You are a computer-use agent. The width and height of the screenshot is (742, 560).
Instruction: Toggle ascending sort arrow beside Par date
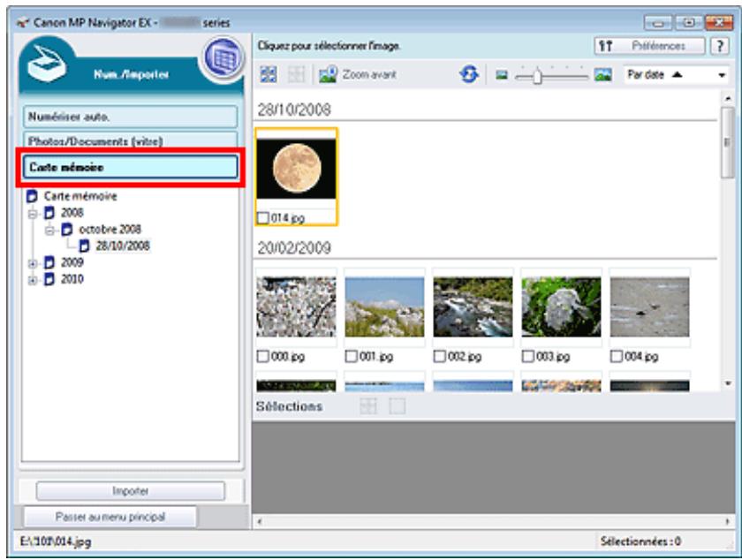tap(678, 74)
